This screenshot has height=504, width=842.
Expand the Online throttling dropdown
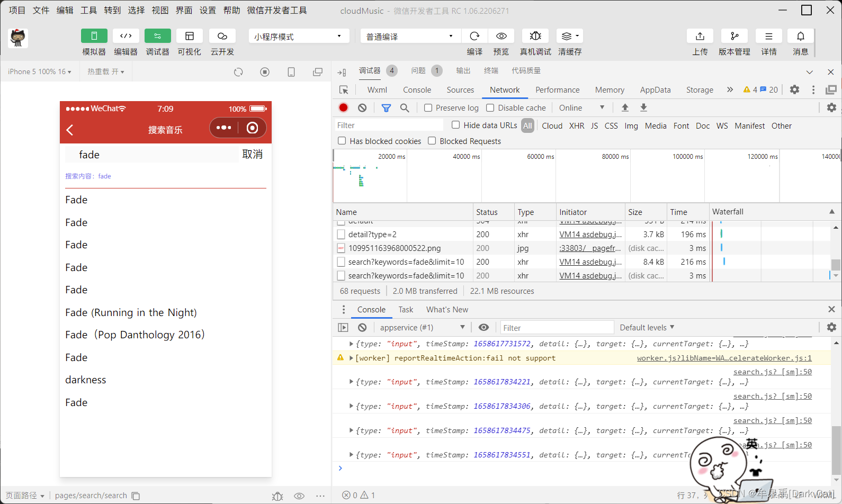coord(581,108)
